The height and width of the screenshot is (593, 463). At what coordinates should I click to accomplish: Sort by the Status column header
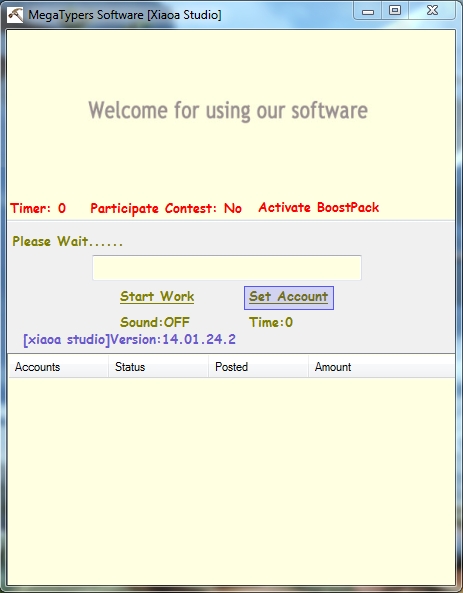coord(158,367)
